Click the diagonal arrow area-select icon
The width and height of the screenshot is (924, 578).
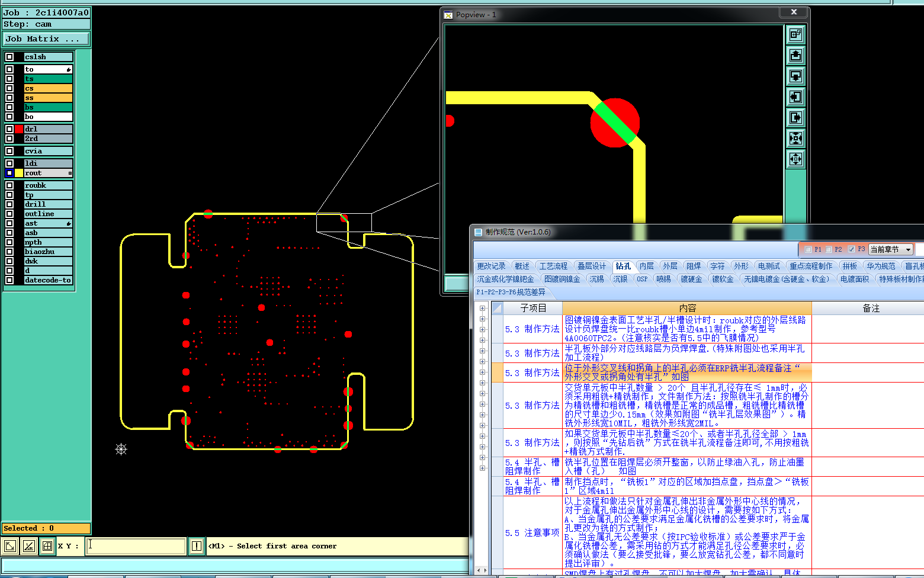10,546
